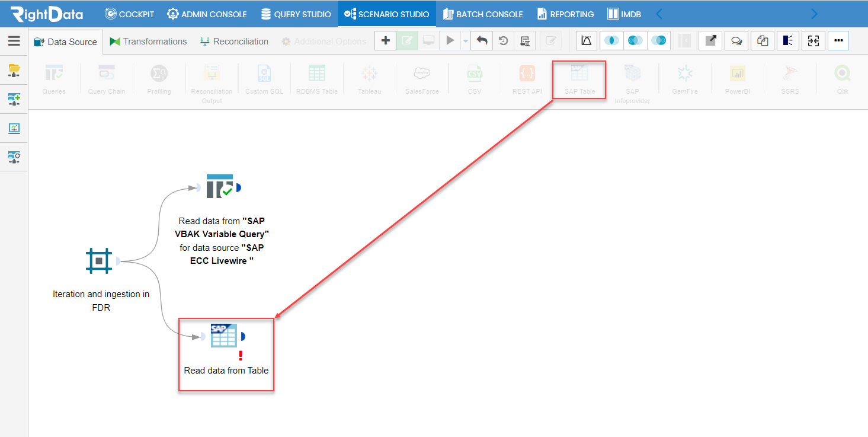Image resolution: width=868 pixels, height=437 pixels.
Task: Open REPORTING in the top navigation
Action: (565, 14)
